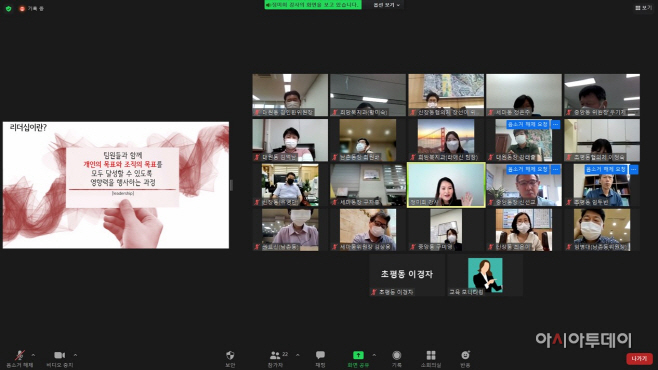This screenshot has height=370, width=658.
Task: Select the 세마동장 구자흥 video tile
Action: pos(368,185)
